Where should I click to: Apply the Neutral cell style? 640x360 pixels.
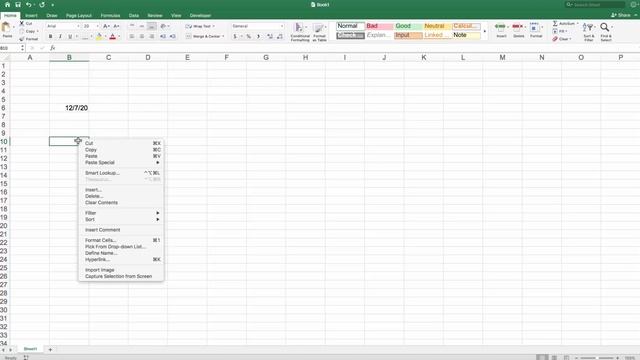(437, 26)
